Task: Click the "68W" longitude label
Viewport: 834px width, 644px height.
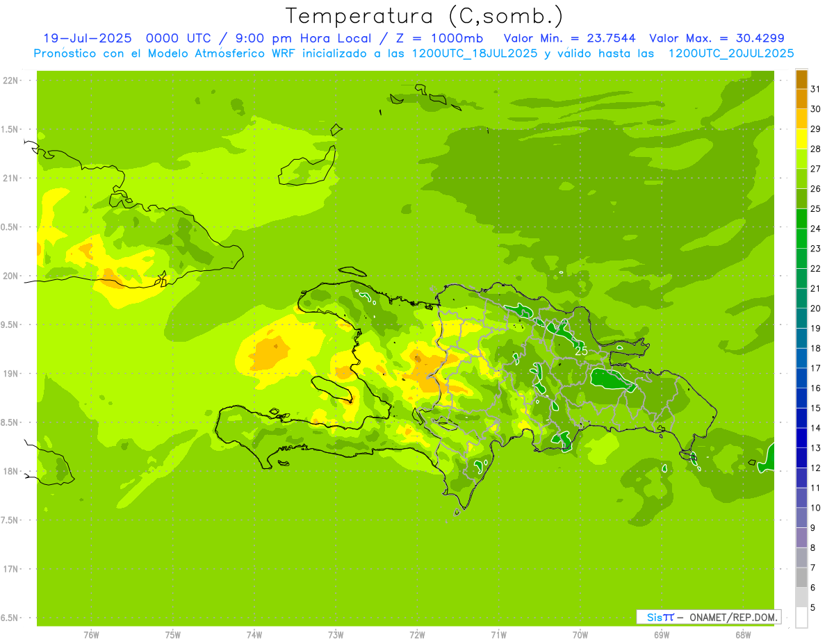Action: 743,635
